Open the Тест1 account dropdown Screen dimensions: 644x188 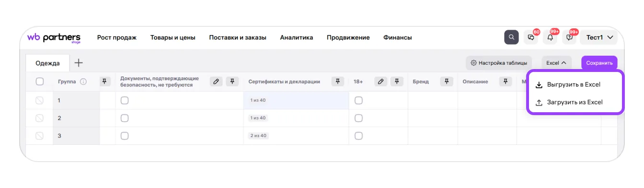598,37
